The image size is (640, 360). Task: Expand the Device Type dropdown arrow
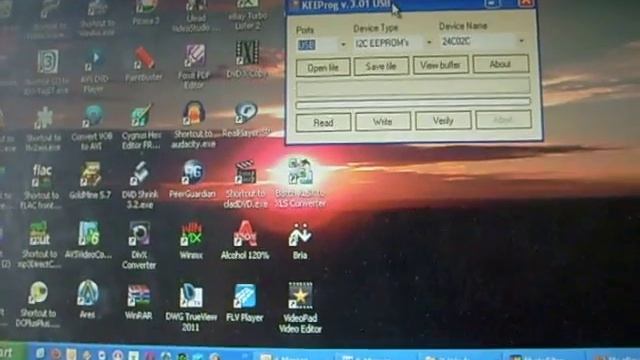pyautogui.click(x=429, y=42)
